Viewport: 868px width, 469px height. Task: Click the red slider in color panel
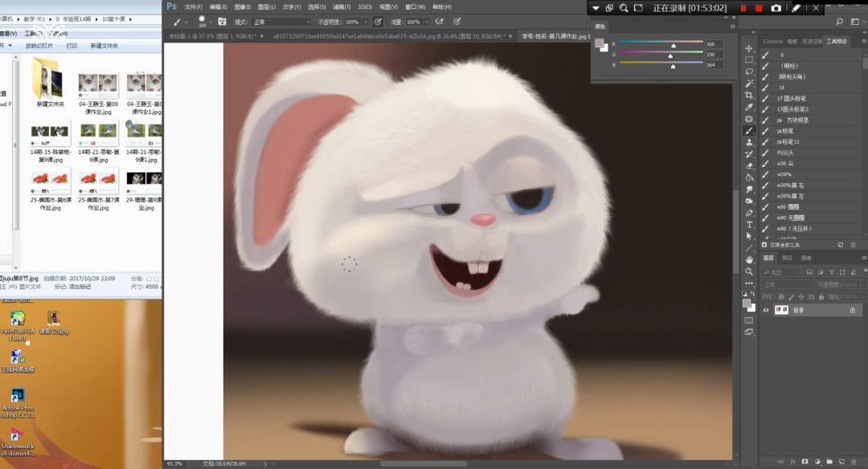coord(672,45)
